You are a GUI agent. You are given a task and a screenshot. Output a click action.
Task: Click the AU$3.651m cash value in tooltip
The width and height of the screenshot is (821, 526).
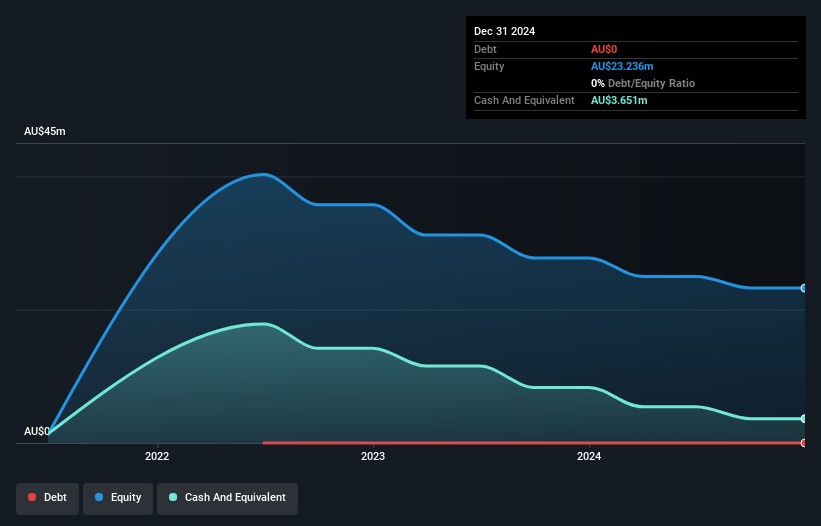[618, 100]
